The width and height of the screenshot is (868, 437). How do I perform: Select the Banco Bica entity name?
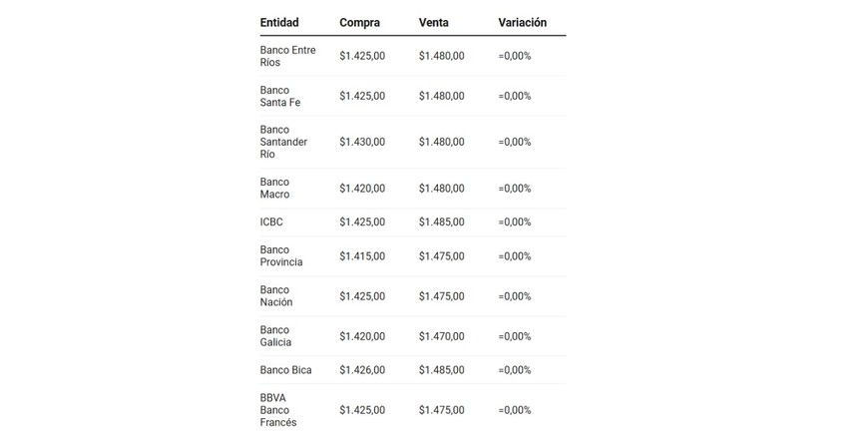tap(285, 370)
